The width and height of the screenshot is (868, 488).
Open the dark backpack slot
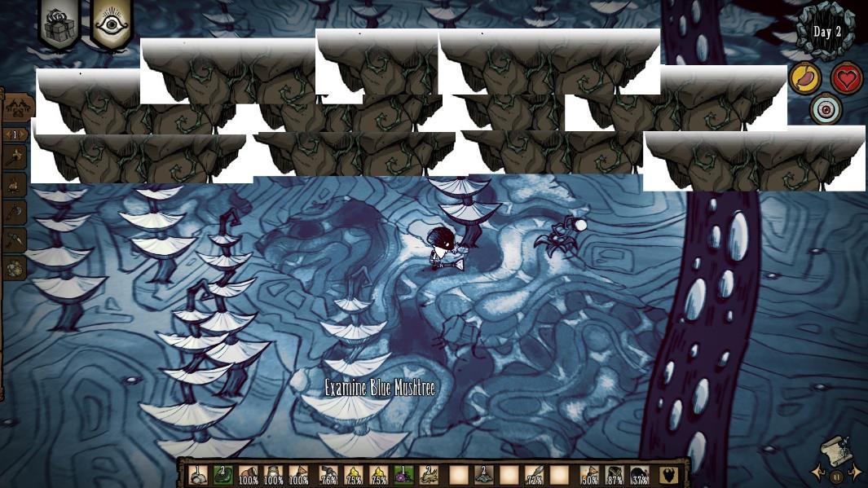pyautogui.click(x=669, y=475)
